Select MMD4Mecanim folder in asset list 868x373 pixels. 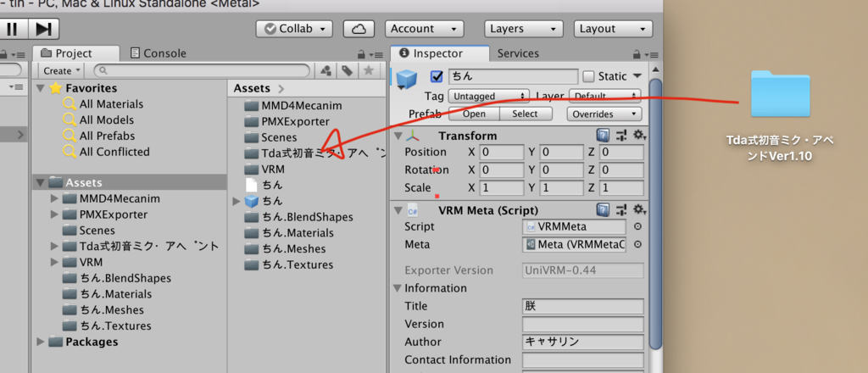click(293, 106)
